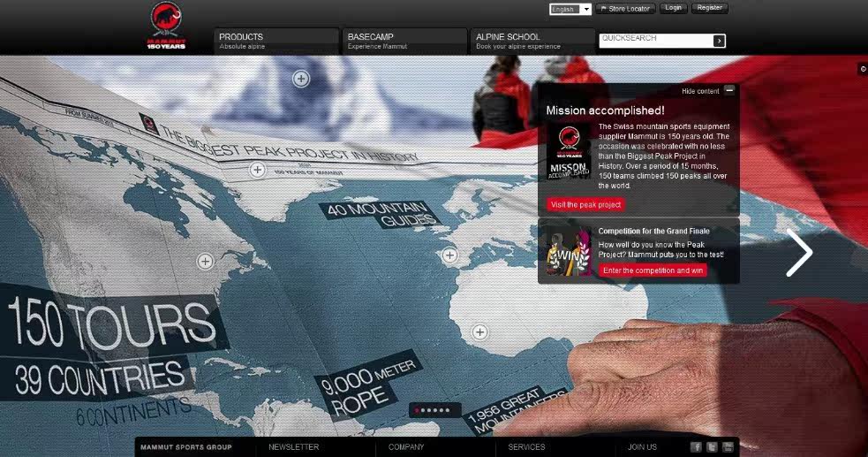Open the BASECAMP menu
The image size is (868, 457).
pos(404,41)
